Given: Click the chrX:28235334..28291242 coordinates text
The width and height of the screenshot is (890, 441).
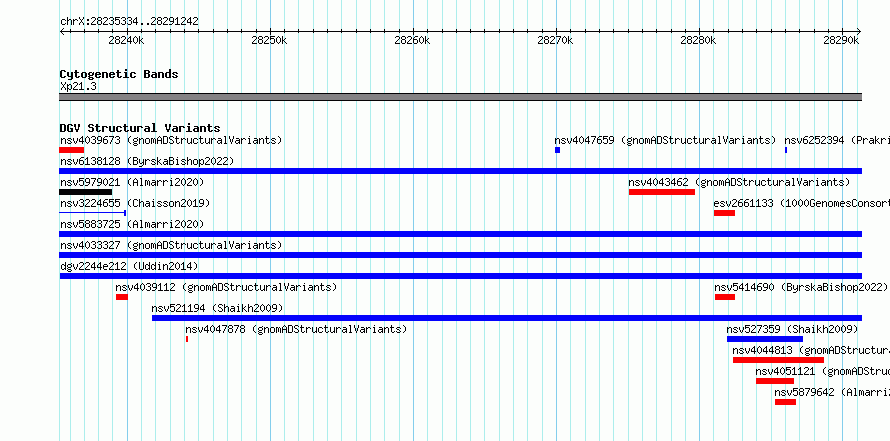Looking at the screenshot, I should pyautogui.click(x=129, y=22).
